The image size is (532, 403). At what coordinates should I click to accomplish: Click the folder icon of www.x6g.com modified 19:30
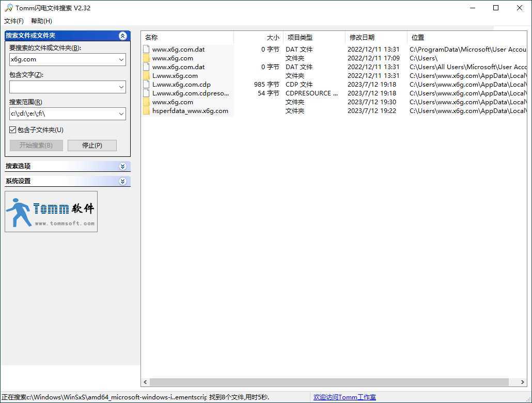click(146, 102)
